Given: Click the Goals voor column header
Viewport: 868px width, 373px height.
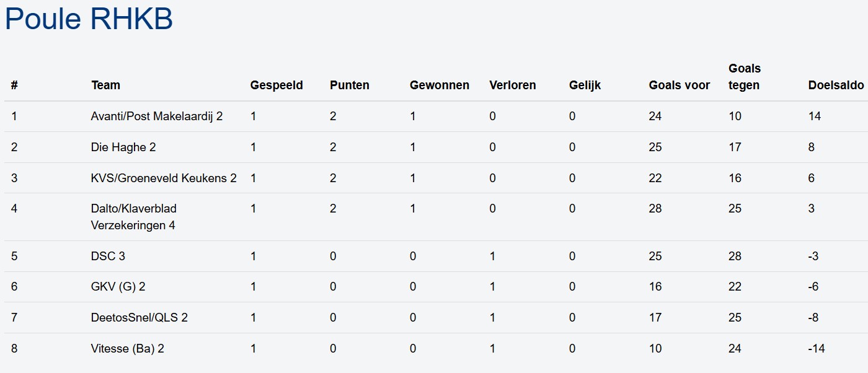Looking at the screenshot, I should [679, 86].
